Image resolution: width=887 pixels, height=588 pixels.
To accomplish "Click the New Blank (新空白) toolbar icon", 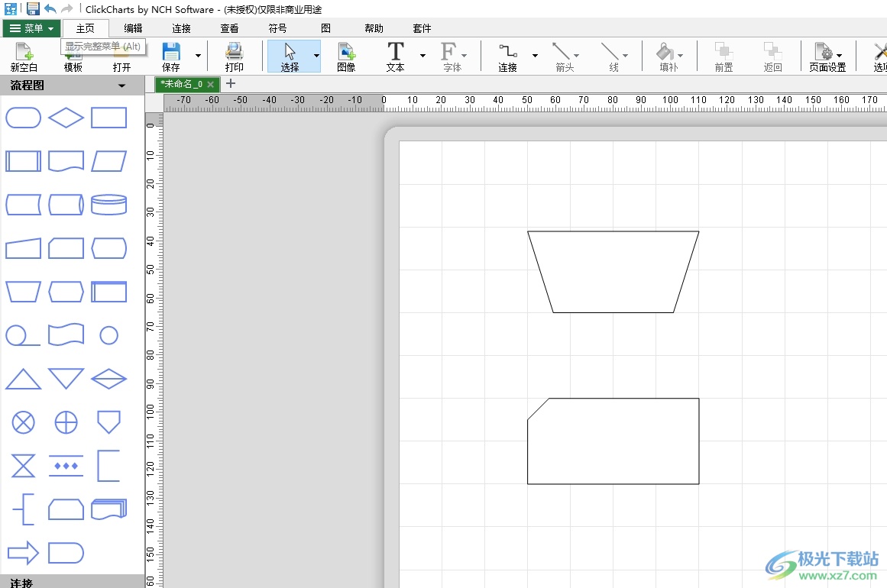I will click(24, 57).
